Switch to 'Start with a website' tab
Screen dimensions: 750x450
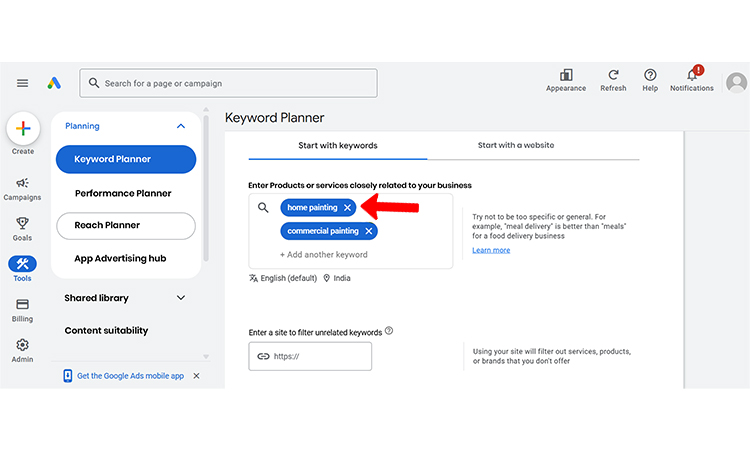[x=516, y=145]
